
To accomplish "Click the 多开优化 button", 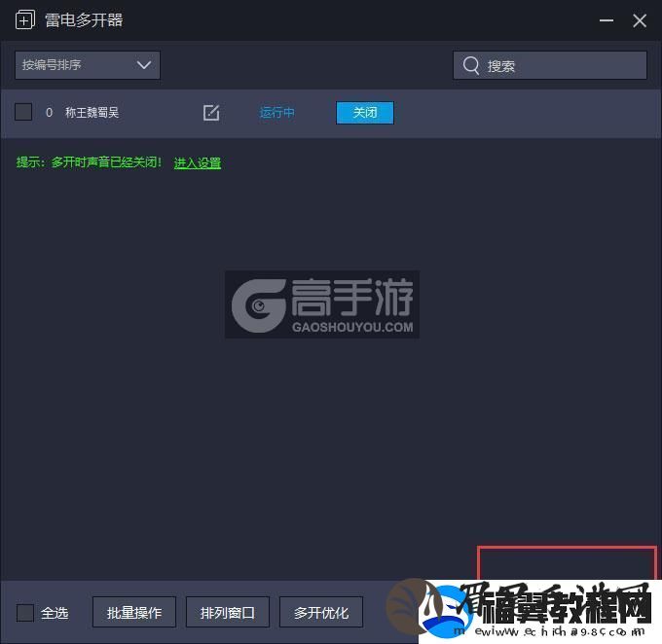I will (x=321, y=612).
